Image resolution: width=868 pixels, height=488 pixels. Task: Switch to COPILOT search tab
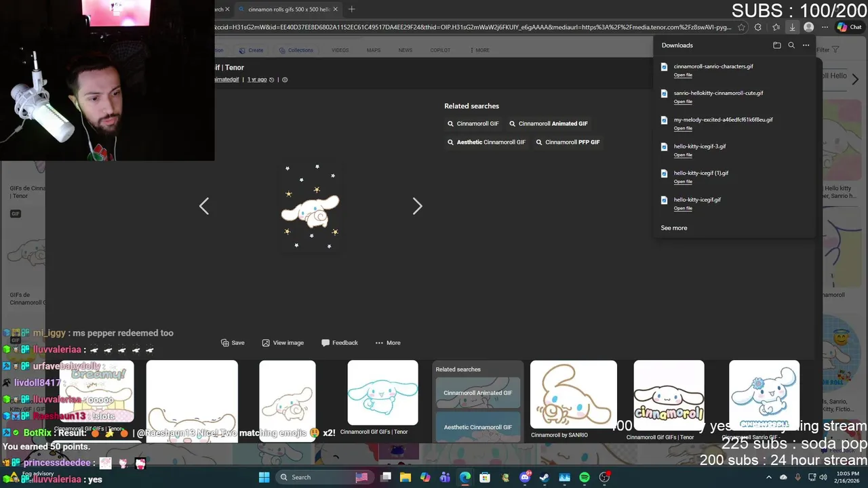[440, 50]
